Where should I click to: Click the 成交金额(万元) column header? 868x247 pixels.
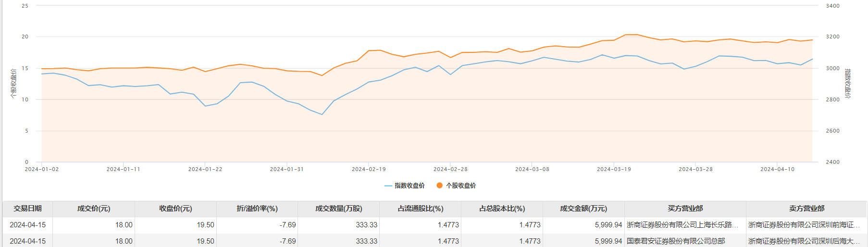(583, 209)
